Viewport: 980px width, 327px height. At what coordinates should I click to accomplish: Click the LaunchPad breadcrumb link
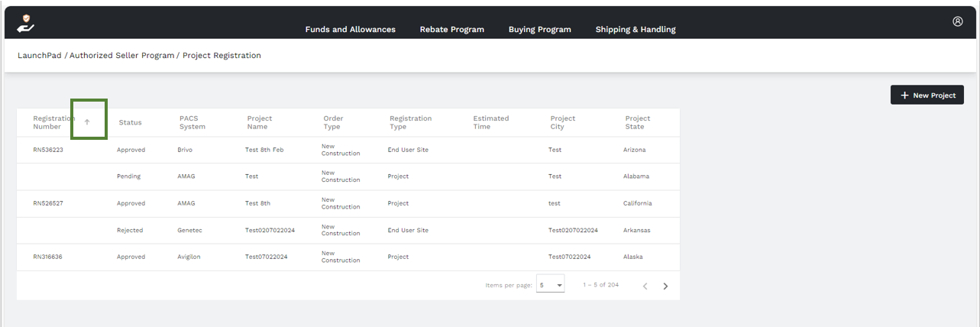tap(40, 56)
